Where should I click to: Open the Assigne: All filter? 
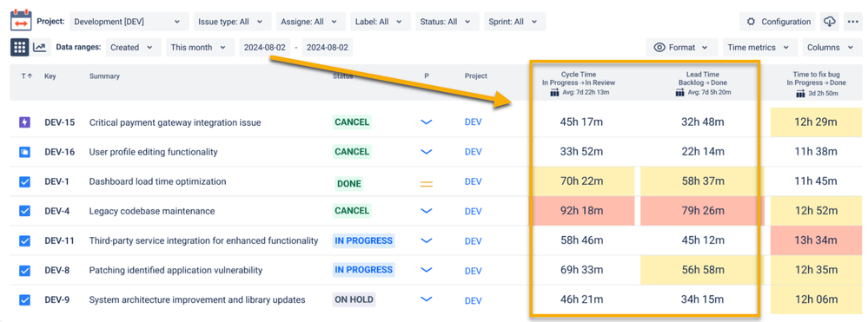[311, 22]
